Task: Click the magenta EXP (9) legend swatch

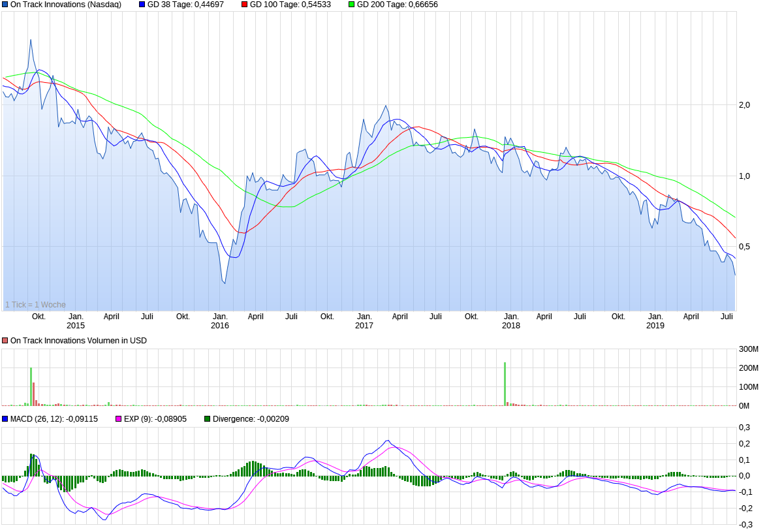Action: point(118,418)
